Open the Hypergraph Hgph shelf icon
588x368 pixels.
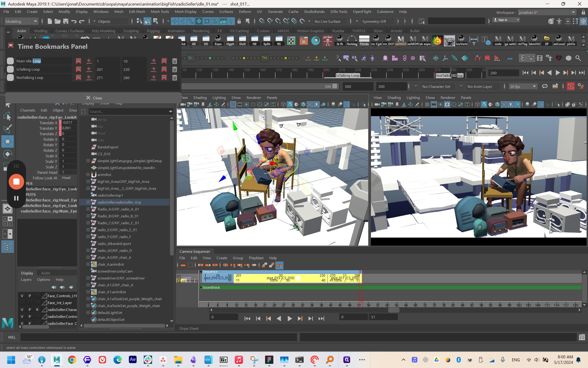click(x=230, y=41)
